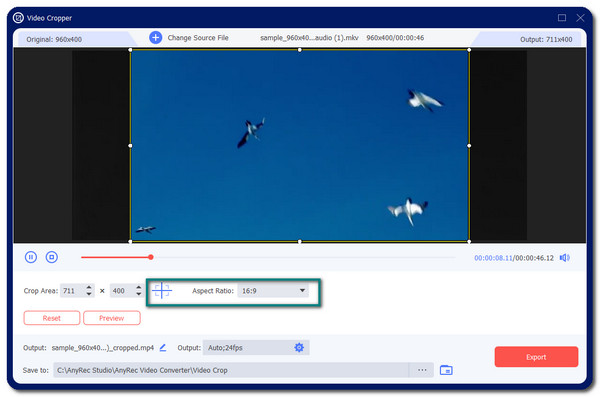
Task: Click the Output: 711x400 label
Action: click(546, 39)
